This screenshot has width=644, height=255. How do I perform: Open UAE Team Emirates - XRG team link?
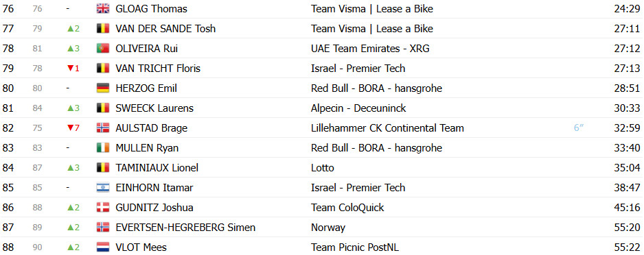(370, 49)
